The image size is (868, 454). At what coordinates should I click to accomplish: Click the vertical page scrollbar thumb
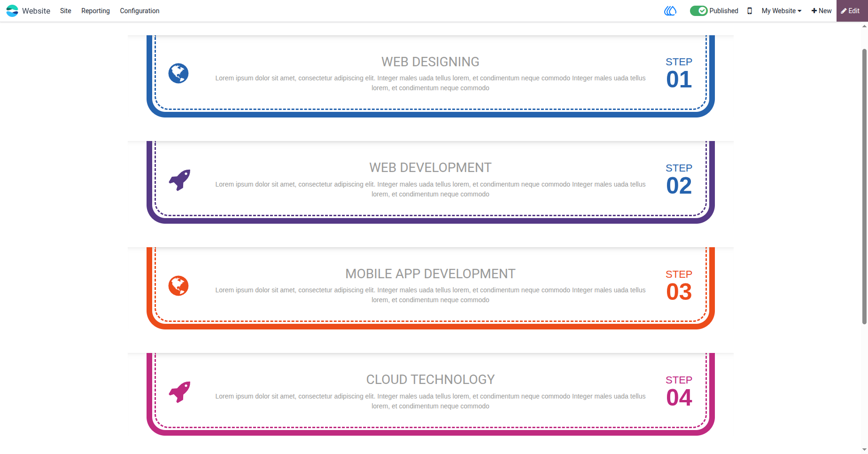click(864, 186)
